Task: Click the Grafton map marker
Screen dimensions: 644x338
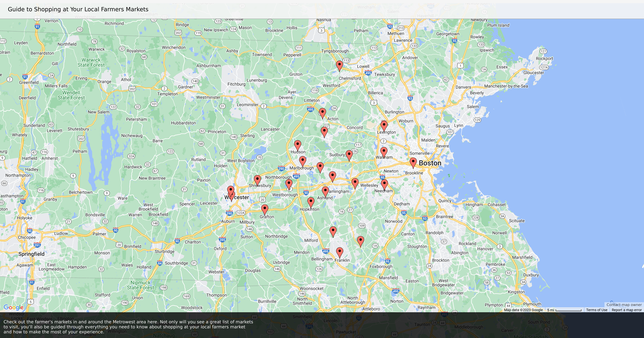Action: (x=265, y=210)
